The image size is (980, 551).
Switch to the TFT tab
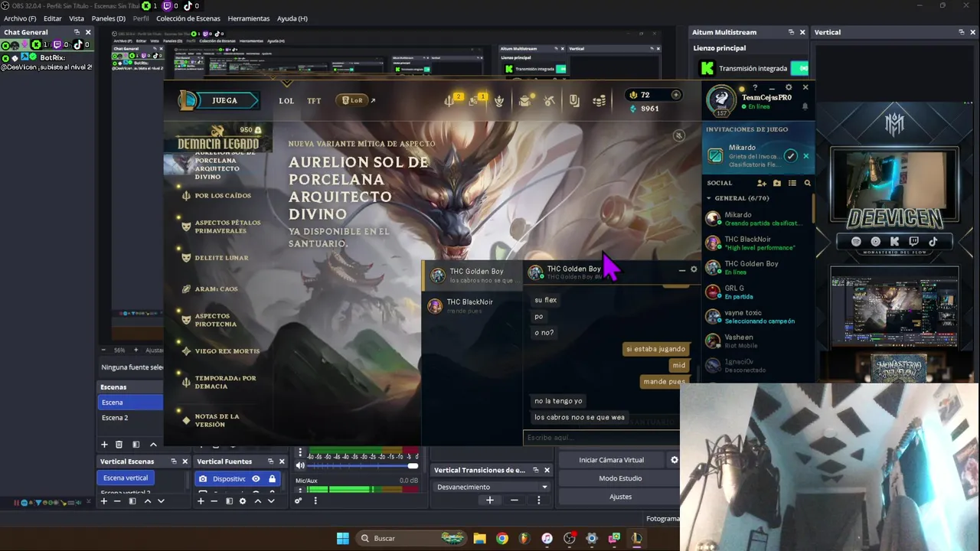314,101
